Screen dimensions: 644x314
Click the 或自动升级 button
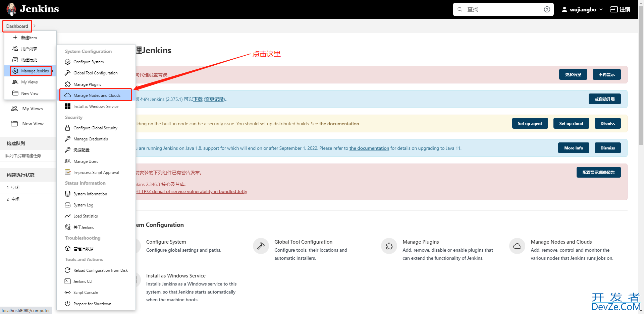[604, 99]
